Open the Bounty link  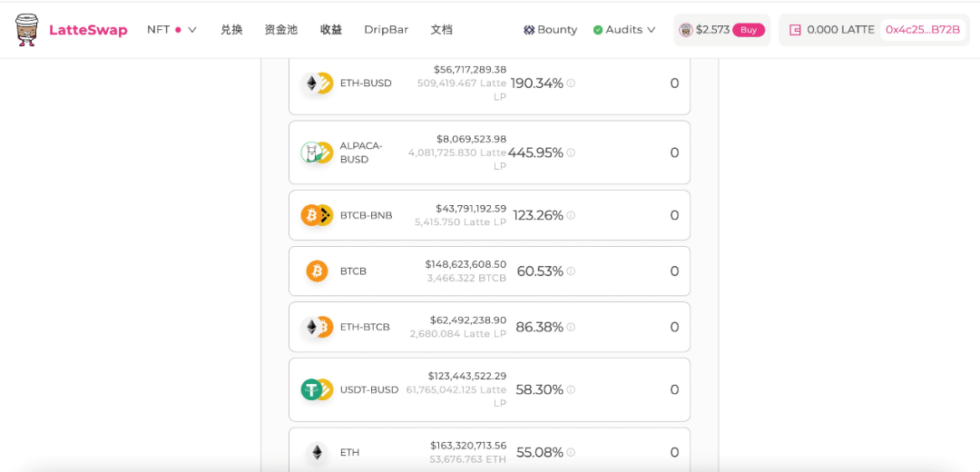[550, 30]
